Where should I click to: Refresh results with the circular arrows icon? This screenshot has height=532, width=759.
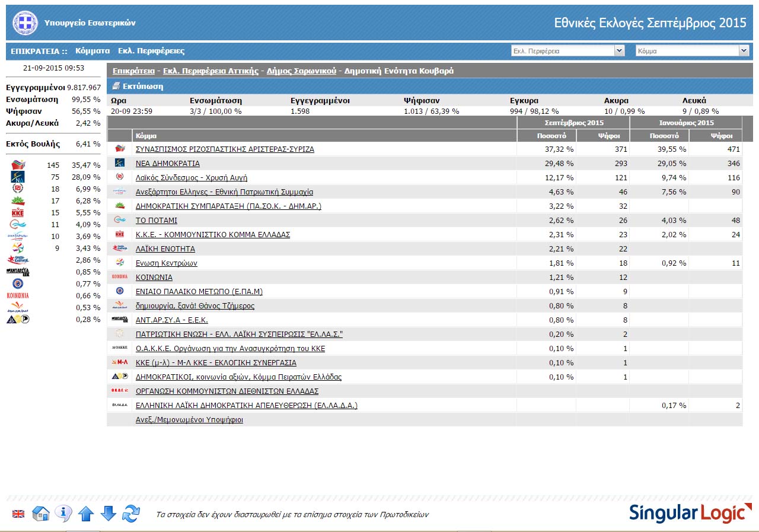(x=131, y=514)
